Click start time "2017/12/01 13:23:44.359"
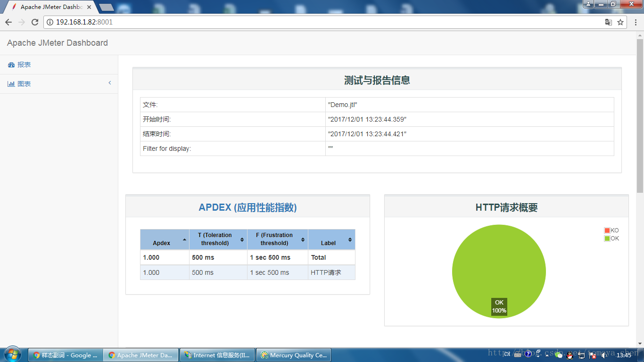The image size is (644, 362). pyautogui.click(x=367, y=119)
